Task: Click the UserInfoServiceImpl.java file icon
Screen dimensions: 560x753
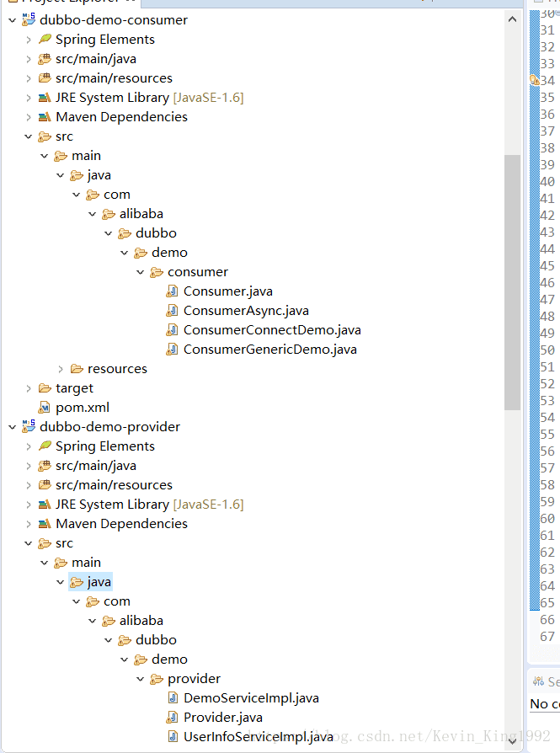Action: (173, 737)
